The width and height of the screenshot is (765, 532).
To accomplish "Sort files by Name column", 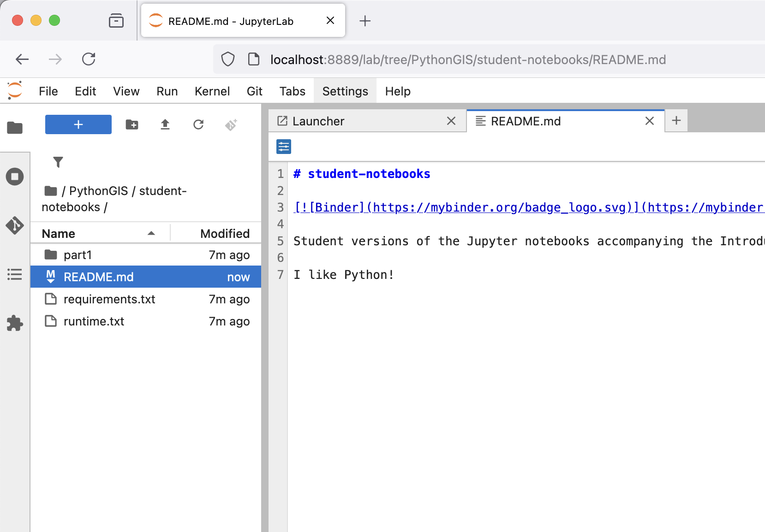I will coord(100,234).
